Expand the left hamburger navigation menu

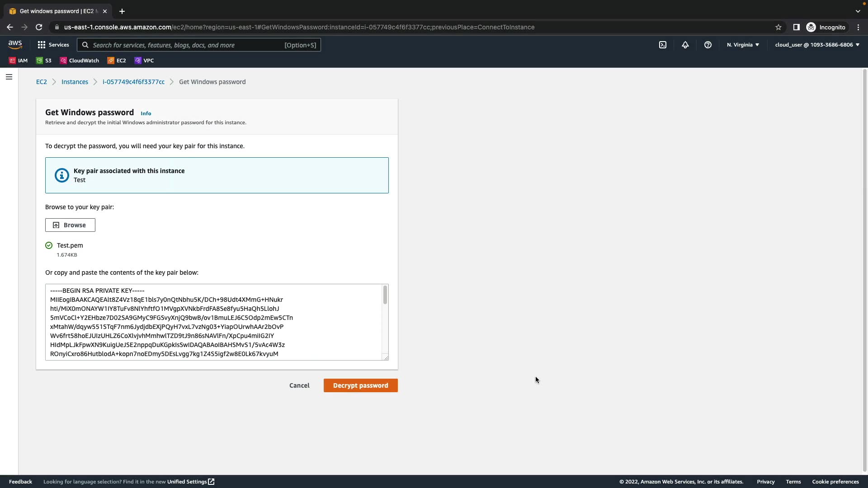[9, 77]
